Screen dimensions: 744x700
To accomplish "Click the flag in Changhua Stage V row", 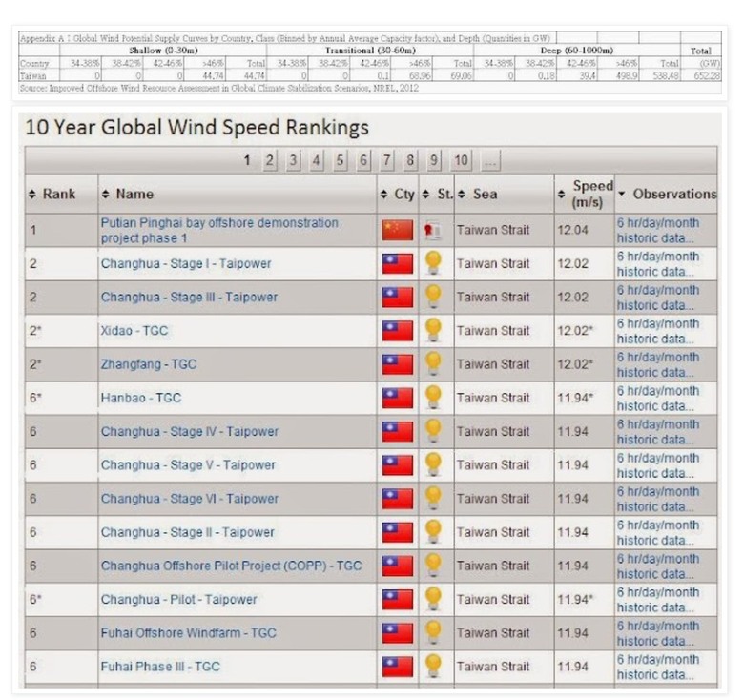I will pyautogui.click(x=397, y=465).
